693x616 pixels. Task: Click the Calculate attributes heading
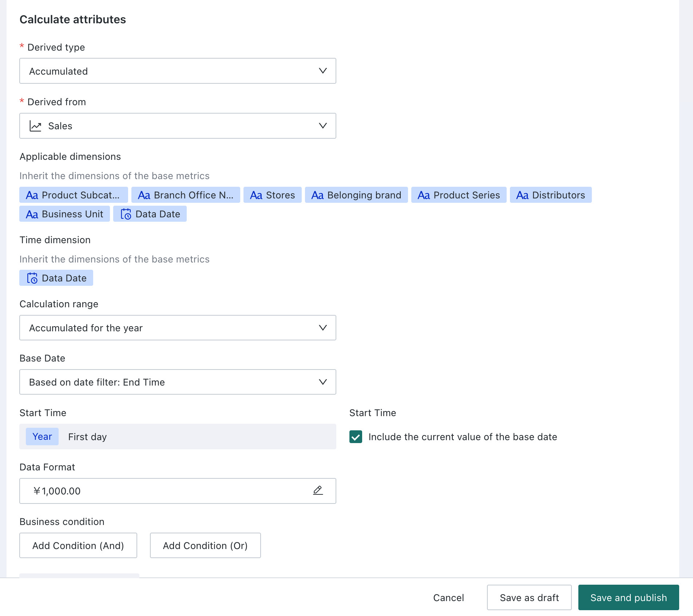click(x=73, y=19)
